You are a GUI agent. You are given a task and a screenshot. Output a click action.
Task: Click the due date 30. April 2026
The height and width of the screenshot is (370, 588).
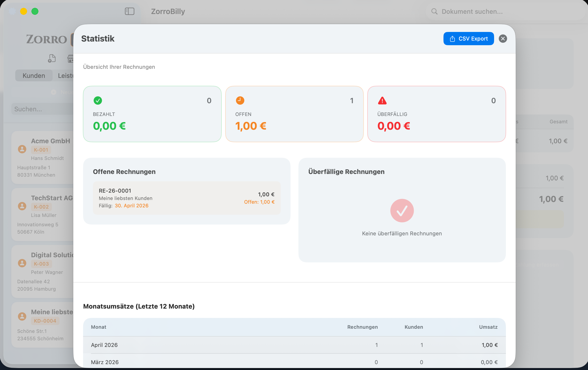[x=132, y=206]
